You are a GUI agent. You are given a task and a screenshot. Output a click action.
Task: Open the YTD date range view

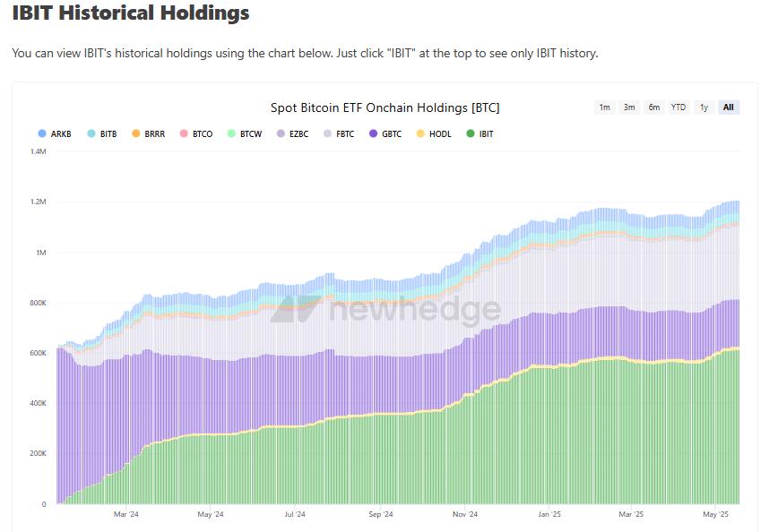678,107
